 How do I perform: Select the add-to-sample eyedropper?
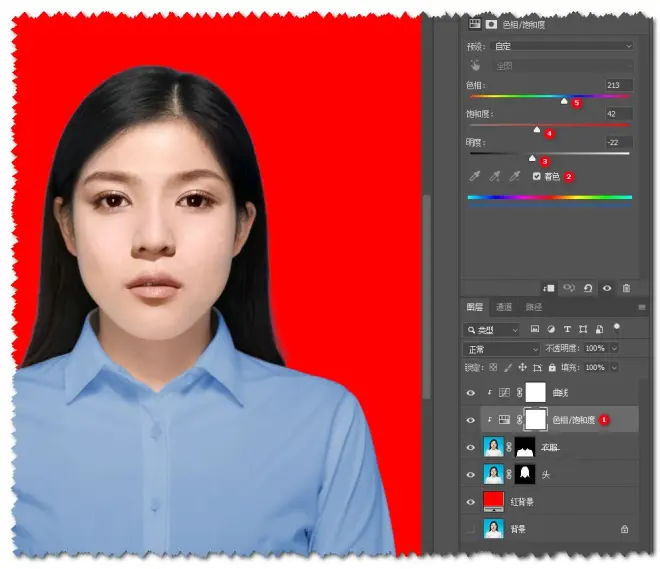point(495,176)
